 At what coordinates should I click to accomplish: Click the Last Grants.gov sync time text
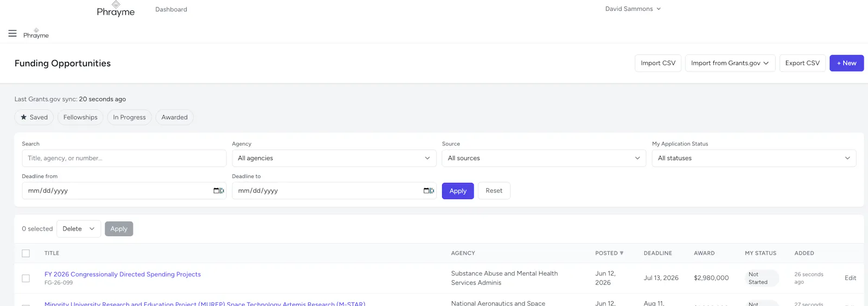(70, 99)
